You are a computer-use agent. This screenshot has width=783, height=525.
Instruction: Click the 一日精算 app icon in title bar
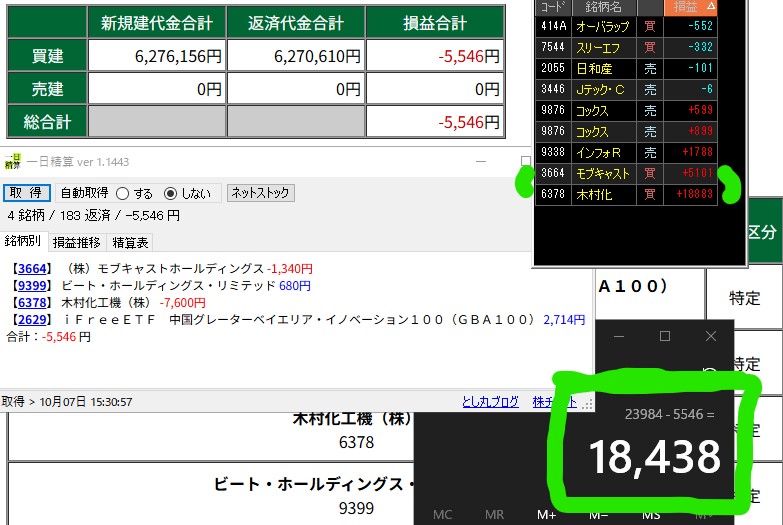click(x=11, y=162)
